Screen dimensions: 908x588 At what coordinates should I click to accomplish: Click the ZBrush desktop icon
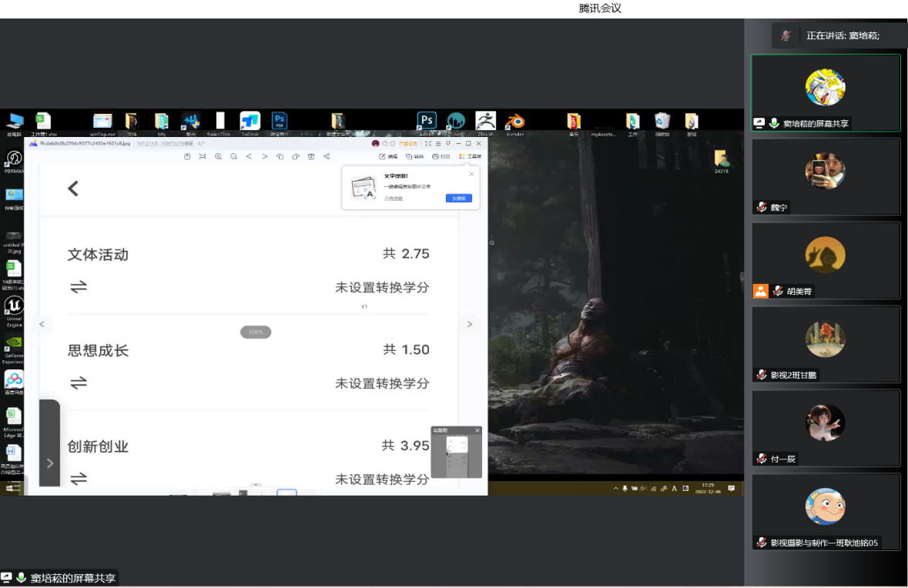click(x=485, y=122)
